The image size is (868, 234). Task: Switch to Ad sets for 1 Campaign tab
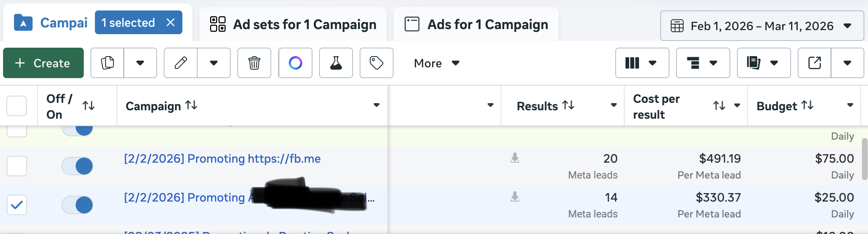tap(293, 24)
